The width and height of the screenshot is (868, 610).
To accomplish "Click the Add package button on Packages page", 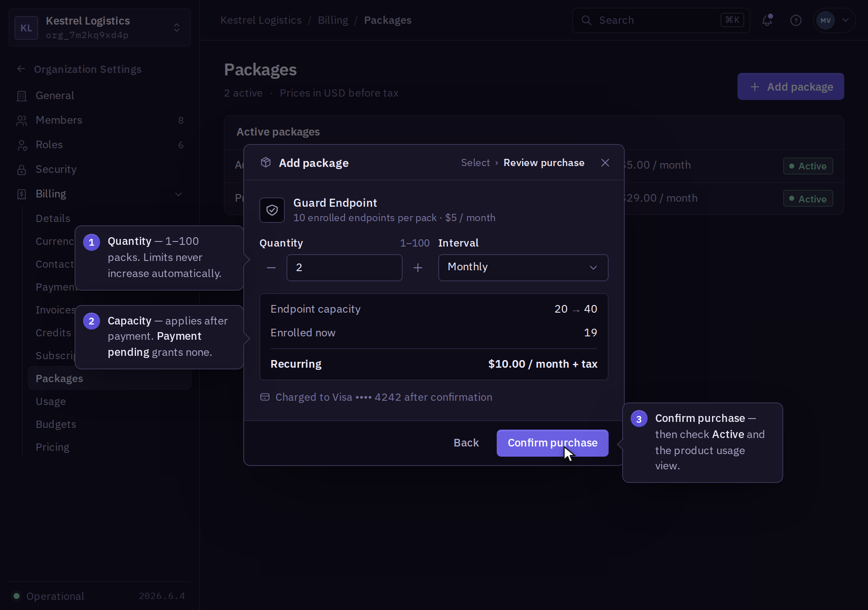I will pos(791,86).
